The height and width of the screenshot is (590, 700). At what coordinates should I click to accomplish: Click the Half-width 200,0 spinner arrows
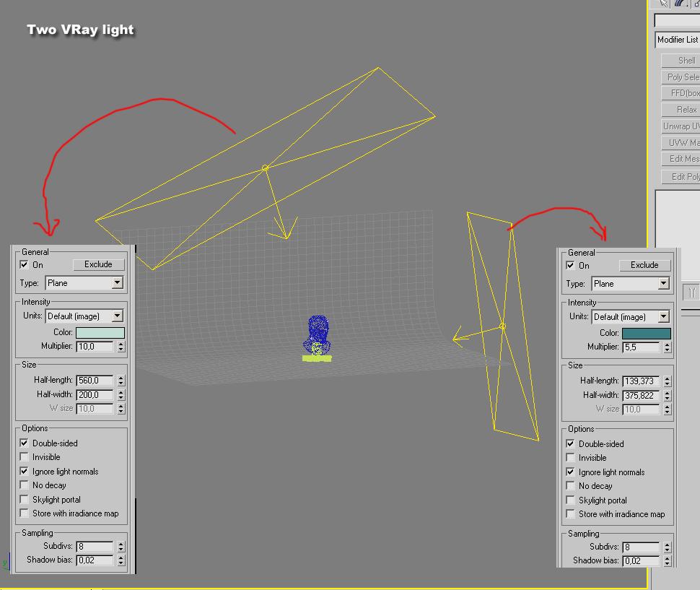point(121,395)
